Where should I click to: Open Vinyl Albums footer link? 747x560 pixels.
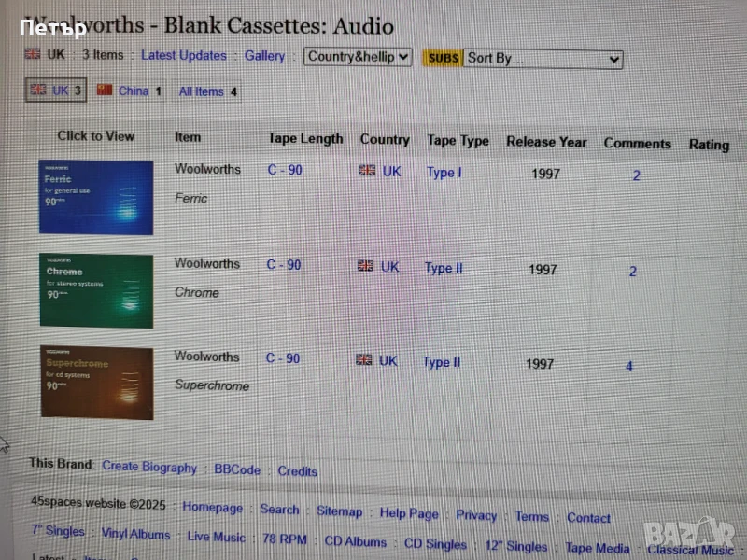(x=135, y=535)
